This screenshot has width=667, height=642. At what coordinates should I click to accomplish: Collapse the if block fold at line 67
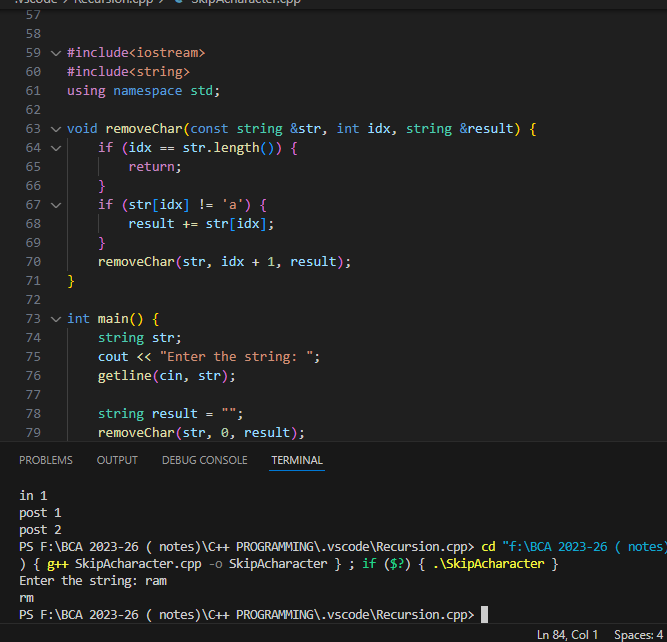pyautogui.click(x=56, y=205)
